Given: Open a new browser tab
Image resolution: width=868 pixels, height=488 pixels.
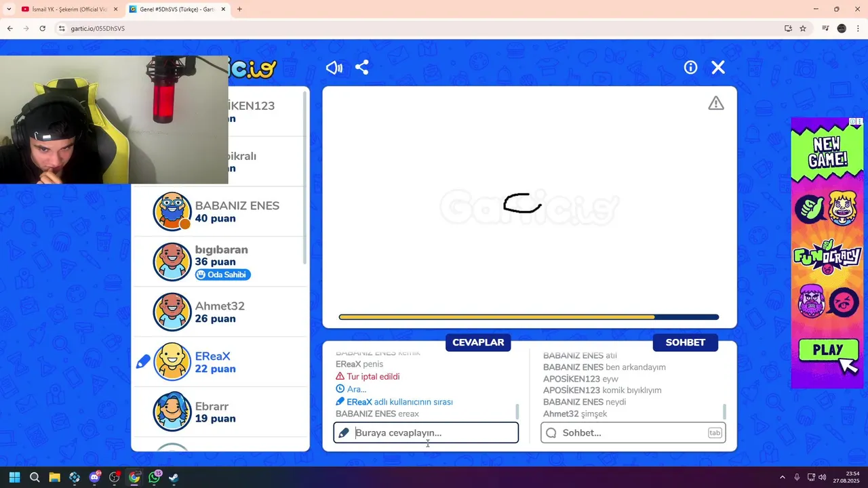Looking at the screenshot, I should (239, 9).
